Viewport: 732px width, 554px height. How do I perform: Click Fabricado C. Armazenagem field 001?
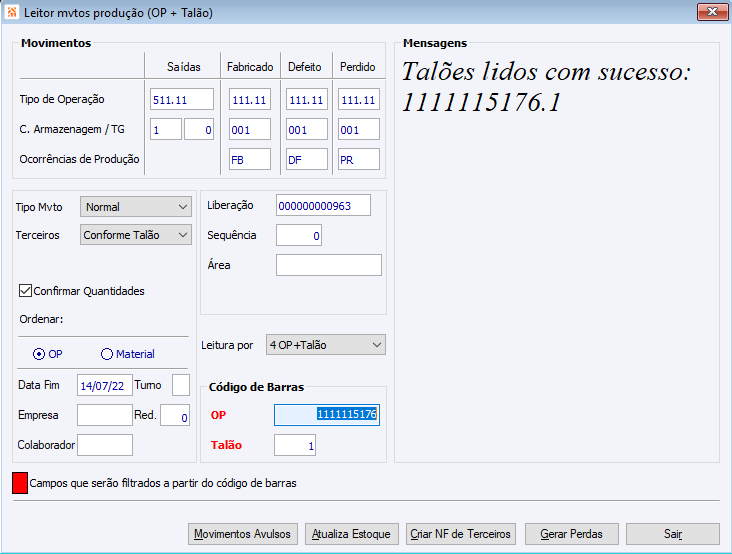coord(250,129)
